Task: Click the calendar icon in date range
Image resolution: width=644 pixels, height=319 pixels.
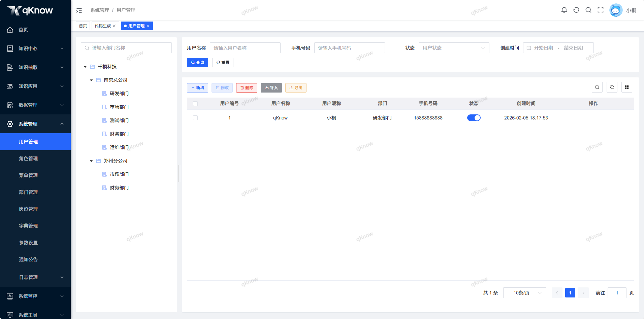Action: tap(529, 48)
